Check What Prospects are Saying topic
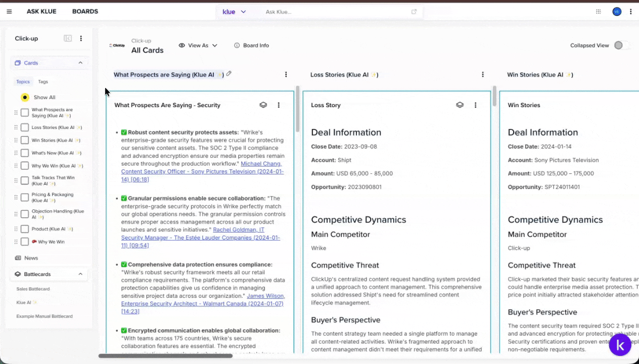 [x=24, y=113]
